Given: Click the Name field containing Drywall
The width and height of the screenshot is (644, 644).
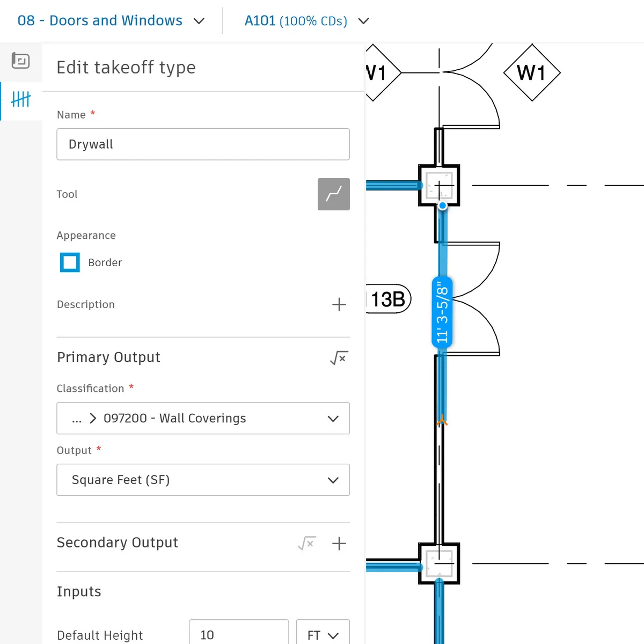Looking at the screenshot, I should tap(203, 144).
